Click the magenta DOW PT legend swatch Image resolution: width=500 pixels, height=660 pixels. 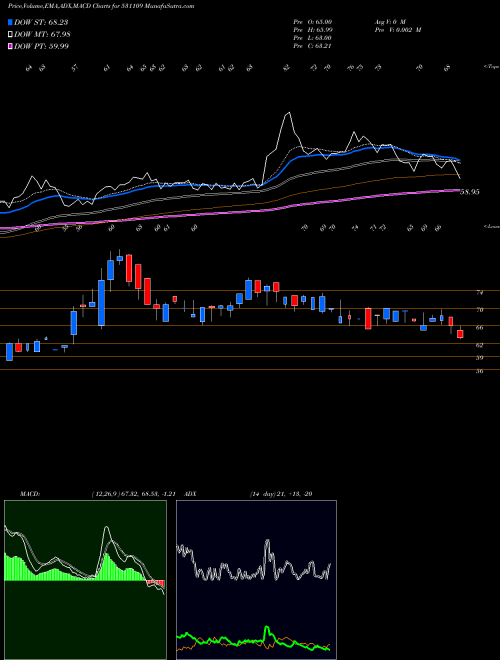[10, 46]
